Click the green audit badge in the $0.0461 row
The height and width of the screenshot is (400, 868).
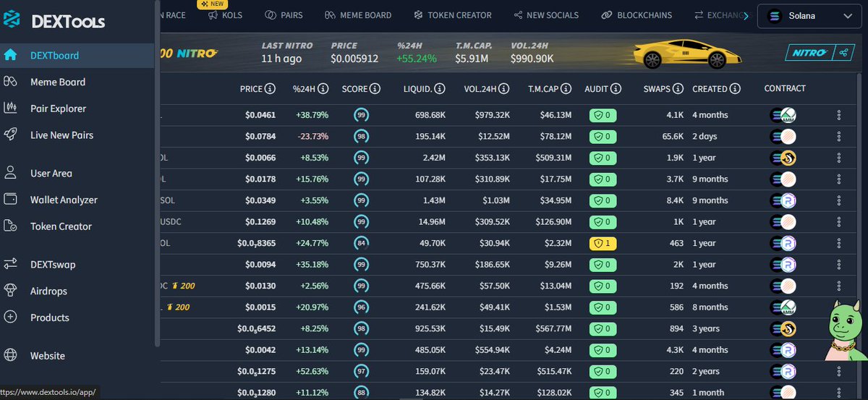click(603, 115)
